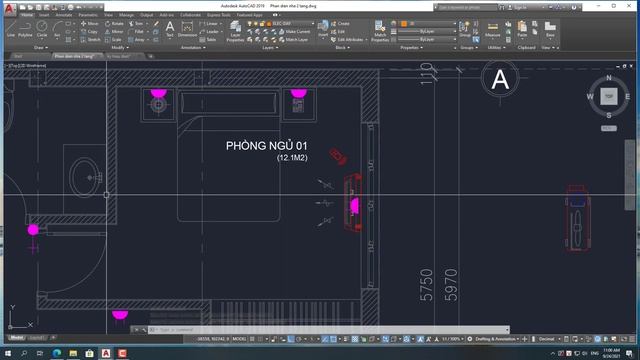Open the Parametric ribbon tab
Screen dimensions: 640x360
point(88,15)
